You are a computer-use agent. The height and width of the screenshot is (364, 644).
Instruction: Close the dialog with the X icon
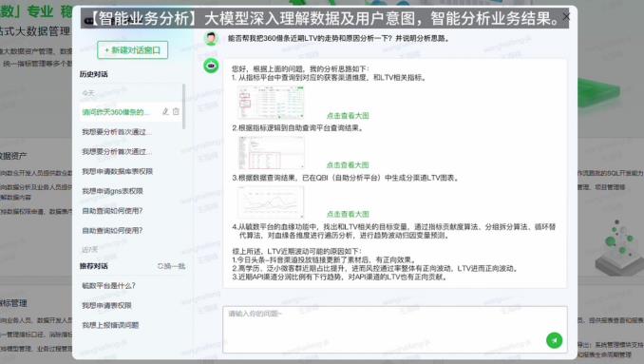click(566, 16)
